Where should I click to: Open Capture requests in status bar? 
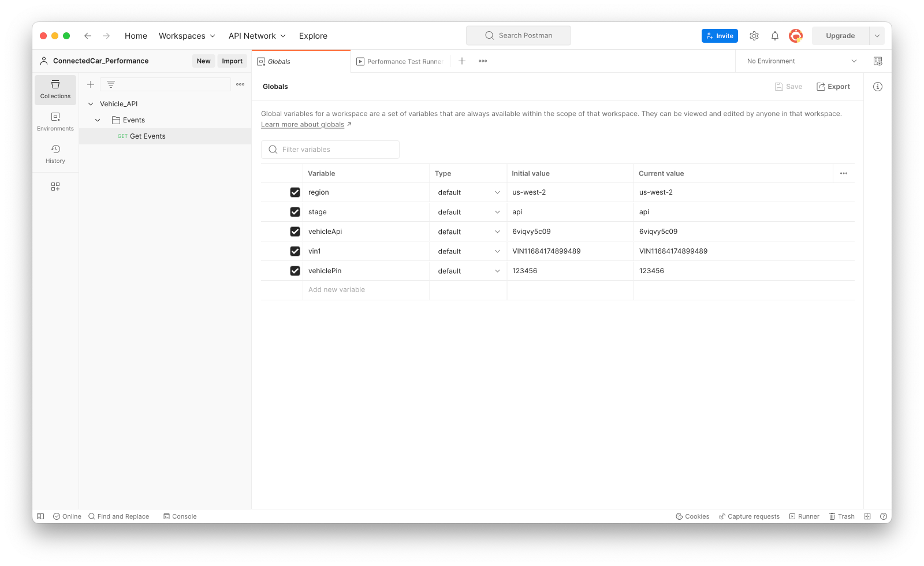(x=749, y=516)
